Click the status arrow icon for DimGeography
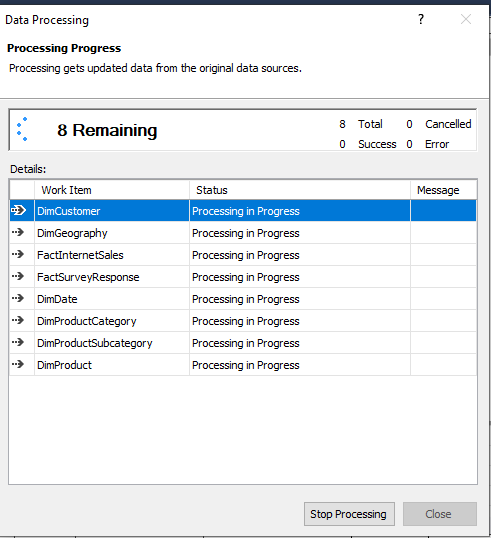Screen dimensions: 491x538 pos(18,232)
